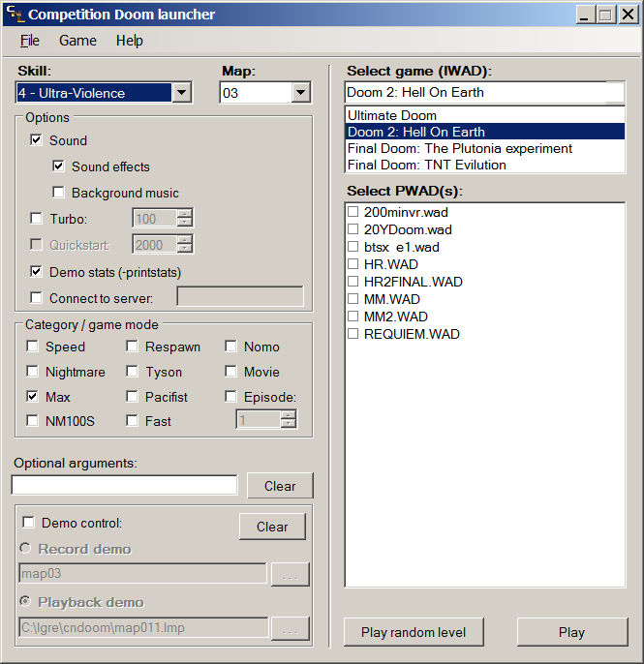
Task: Tick the HR2FINAL.WAD checkbox
Action: tap(354, 282)
